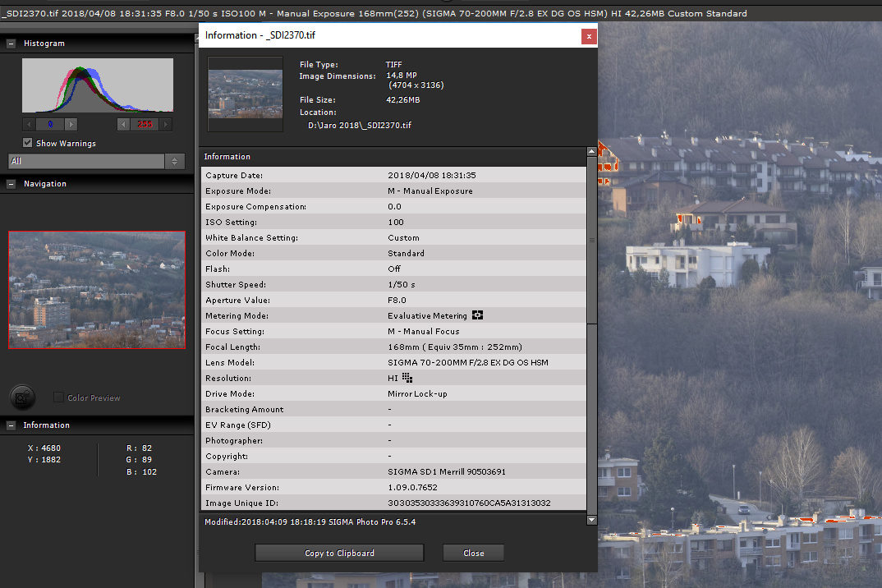The height and width of the screenshot is (588, 882).
Task: Enable the Color Preview checkbox
Action: 58,397
